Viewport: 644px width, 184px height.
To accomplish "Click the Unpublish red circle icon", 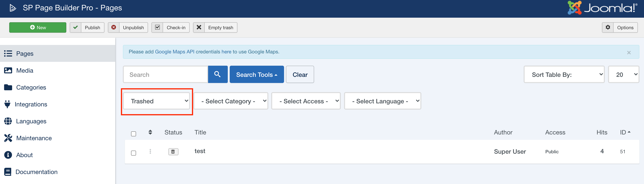I will [113, 27].
